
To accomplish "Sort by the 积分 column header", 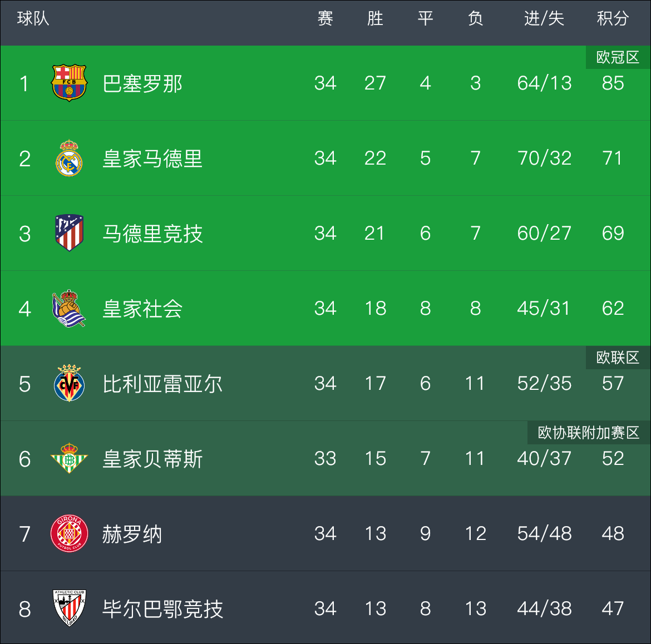I will 613,18.
